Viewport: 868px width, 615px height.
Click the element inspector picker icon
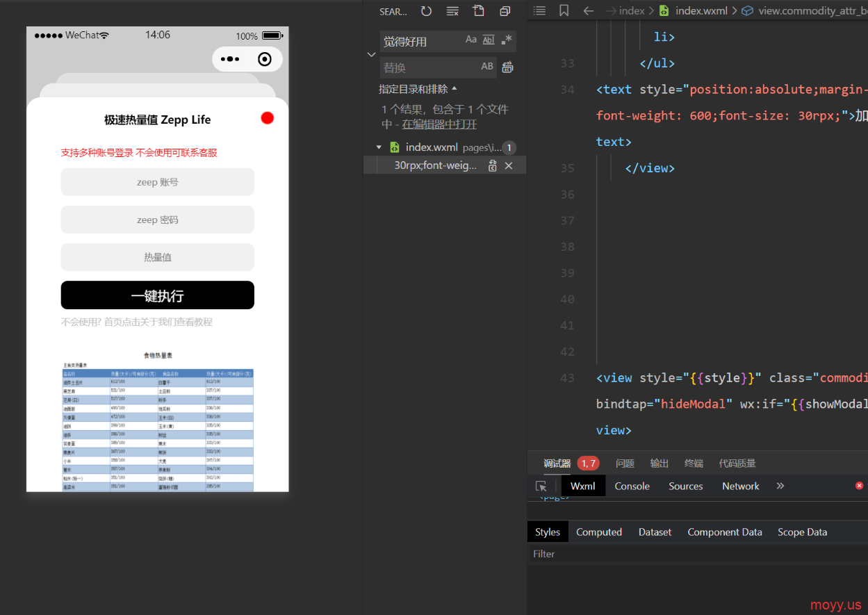541,486
